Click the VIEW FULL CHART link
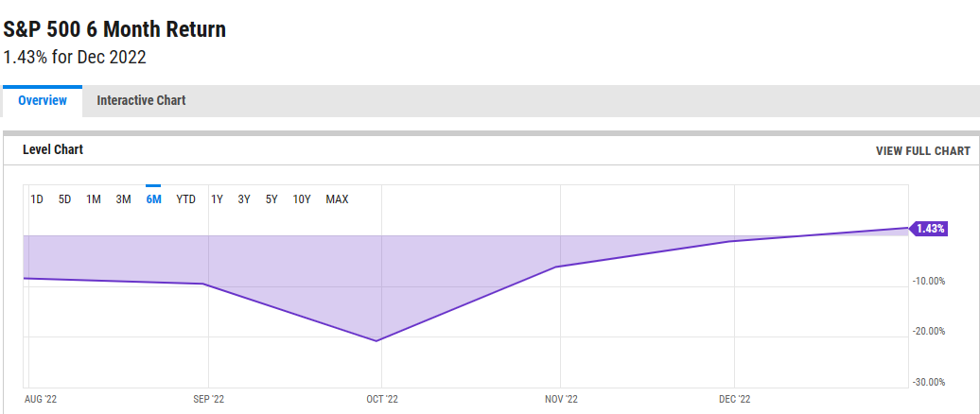This screenshot has height=414, width=980. 923,151
